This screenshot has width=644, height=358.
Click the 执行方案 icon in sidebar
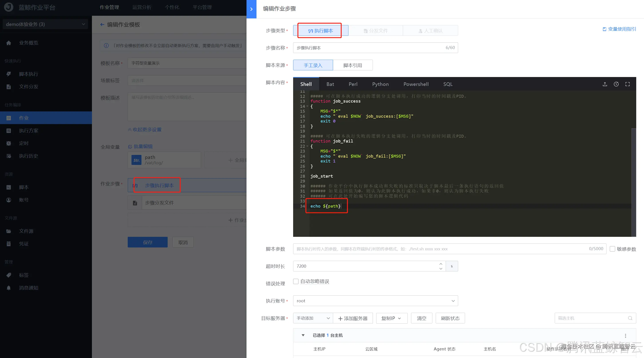[x=9, y=131]
